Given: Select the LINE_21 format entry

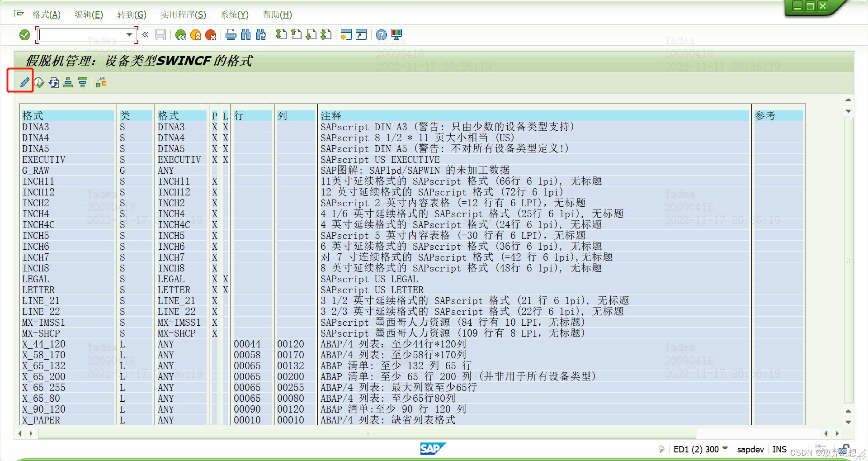Looking at the screenshot, I should [x=41, y=301].
